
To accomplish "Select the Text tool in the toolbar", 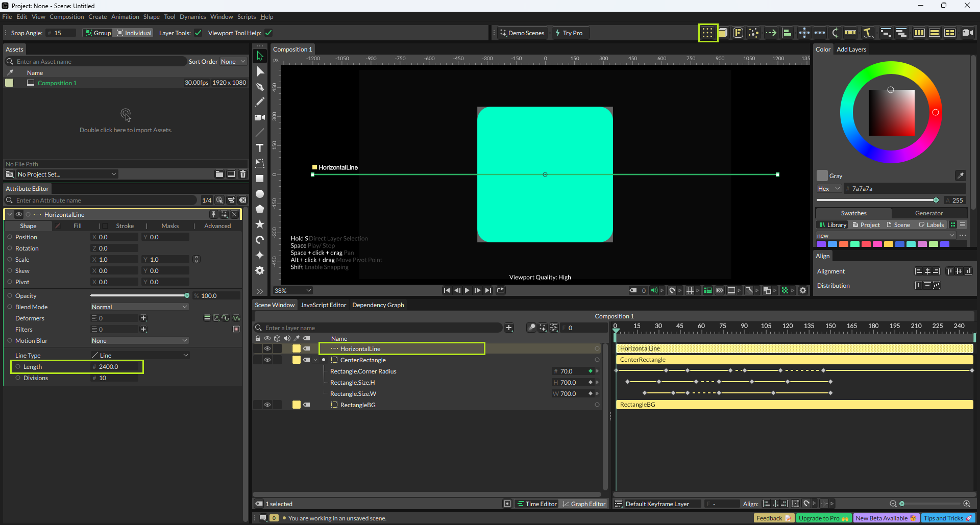I will pos(260,148).
